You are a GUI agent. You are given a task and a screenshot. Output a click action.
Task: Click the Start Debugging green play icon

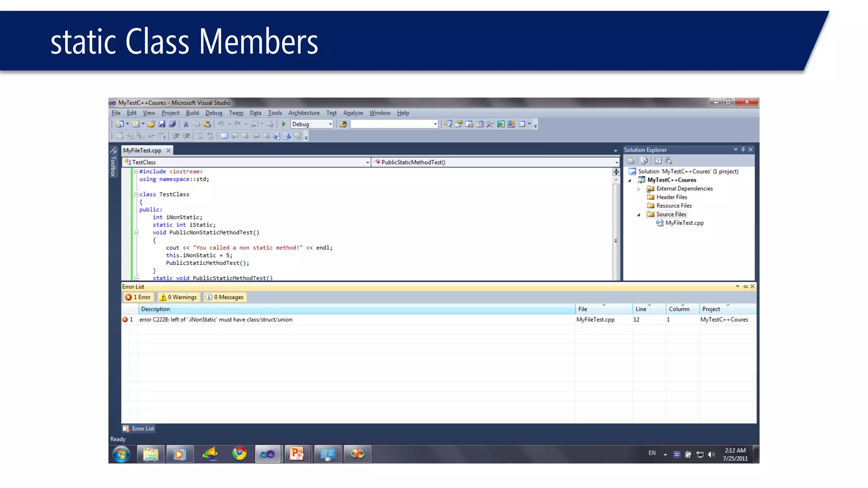pos(284,124)
